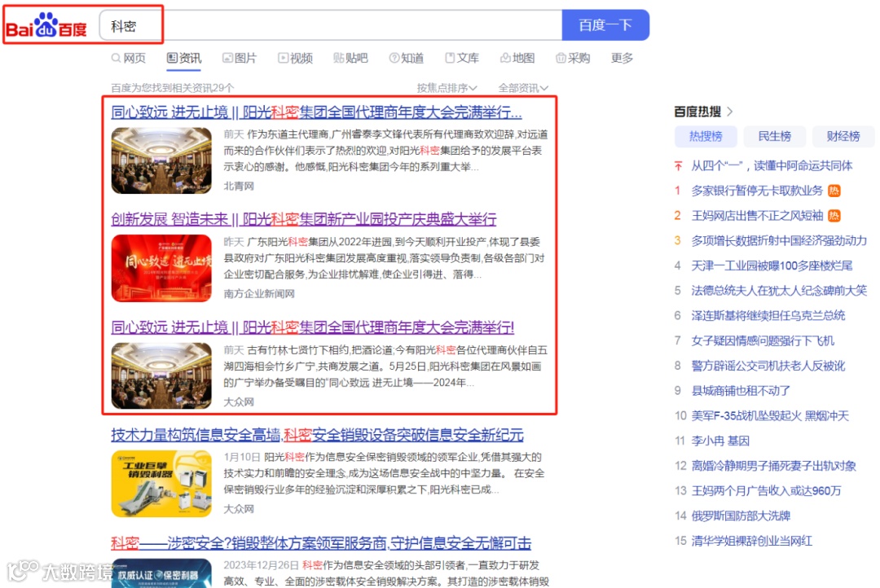The height and width of the screenshot is (588, 880).
Task: Open hot topic 法德总统夫人在犹太人纪念碑前大笑
Action: 779,290
